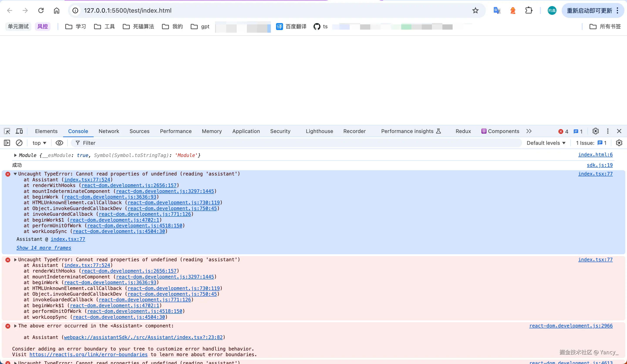The width and height of the screenshot is (627, 364).
Task: Open the Default levels dropdown
Action: pyautogui.click(x=546, y=143)
